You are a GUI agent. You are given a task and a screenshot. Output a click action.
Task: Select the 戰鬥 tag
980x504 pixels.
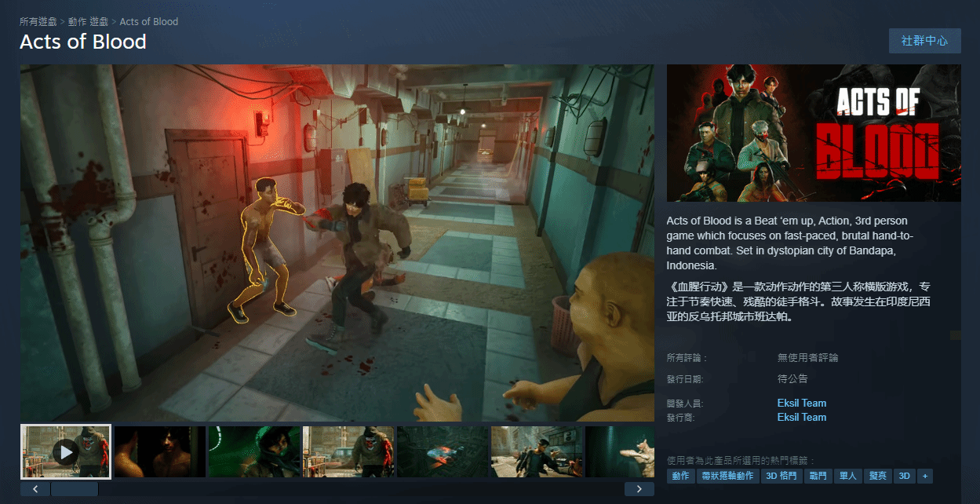point(818,476)
